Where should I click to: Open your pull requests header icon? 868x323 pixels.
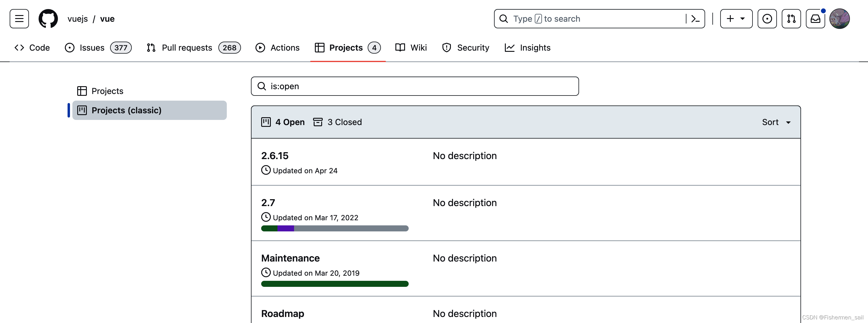coord(791,18)
